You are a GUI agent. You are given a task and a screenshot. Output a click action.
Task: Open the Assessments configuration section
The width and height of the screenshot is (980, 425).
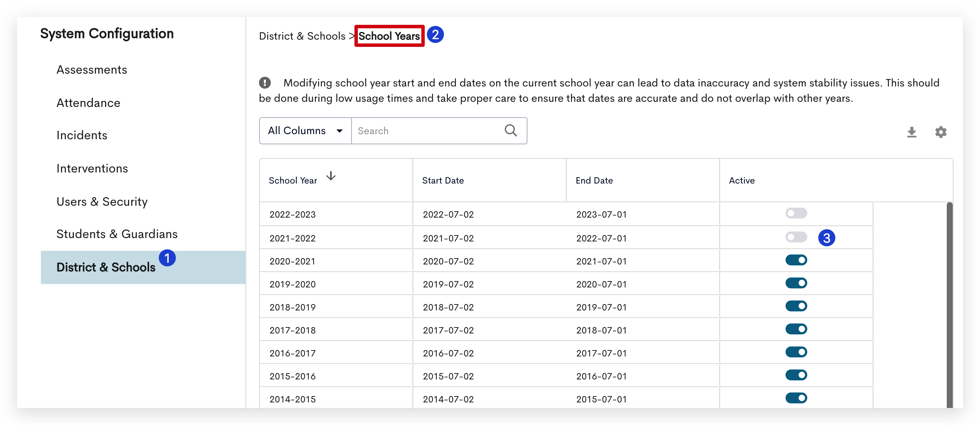92,70
